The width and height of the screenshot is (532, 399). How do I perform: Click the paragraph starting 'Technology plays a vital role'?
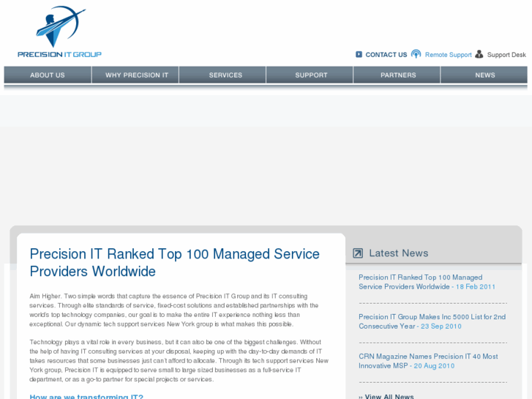click(179, 361)
